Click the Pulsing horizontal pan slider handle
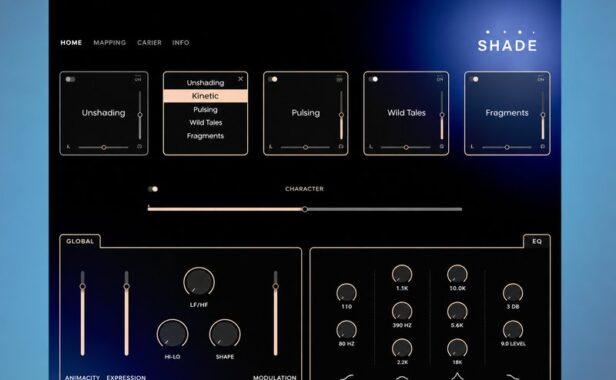 [305, 147]
